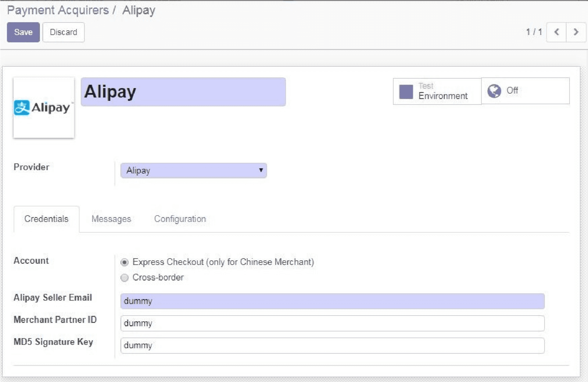
Task: Click the Provider dropdown arrow
Action: click(261, 170)
